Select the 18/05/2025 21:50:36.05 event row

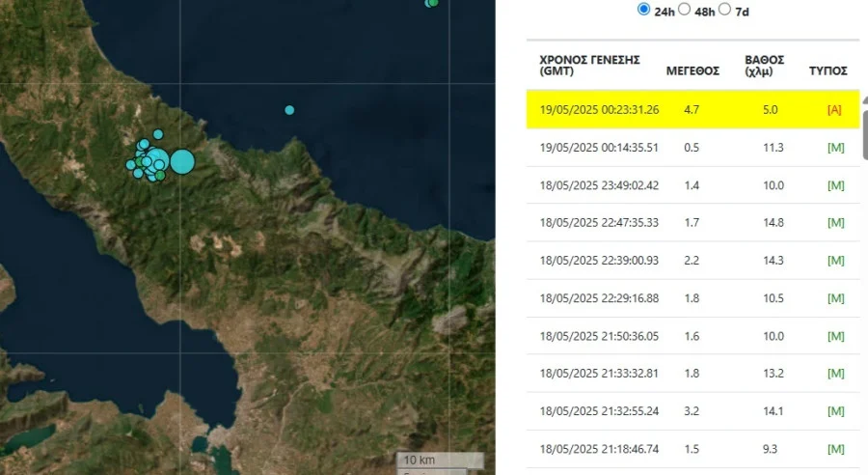[x=692, y=336]
